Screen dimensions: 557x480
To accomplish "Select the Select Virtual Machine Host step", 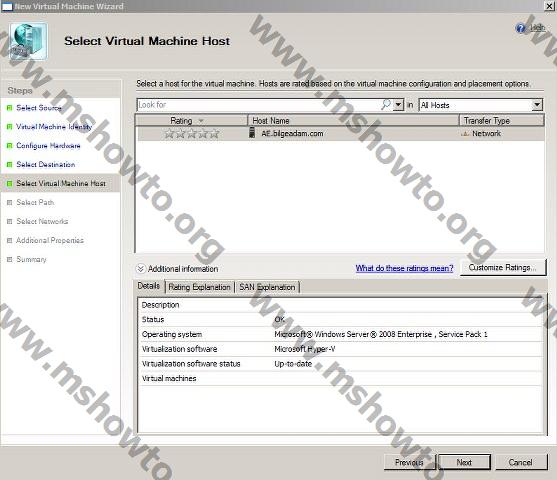I will 61,183.
